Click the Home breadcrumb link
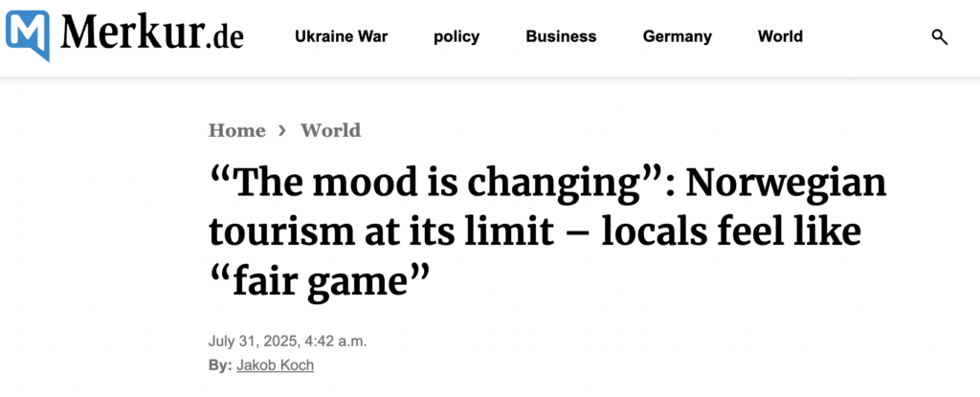The image size is (980, 397). point(237,130)
